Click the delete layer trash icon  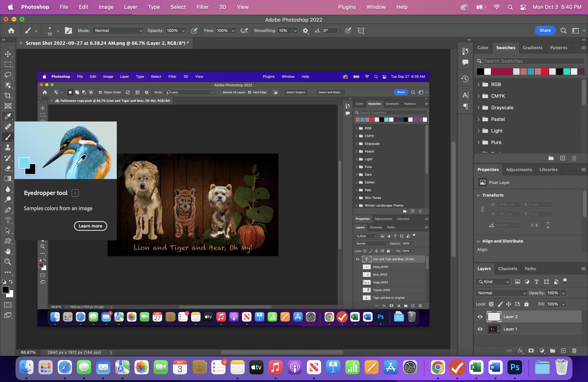[574, 351]
